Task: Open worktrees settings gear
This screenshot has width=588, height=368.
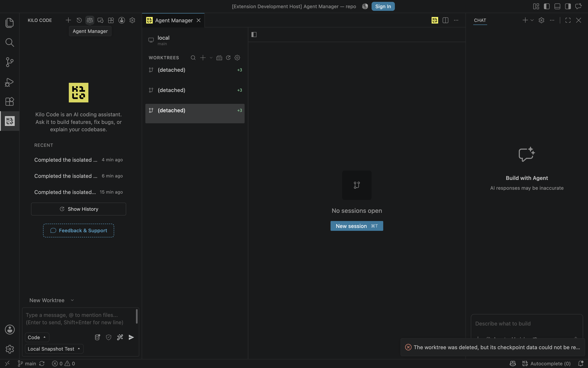Action: pyautogui.click(x=237, y=58)
